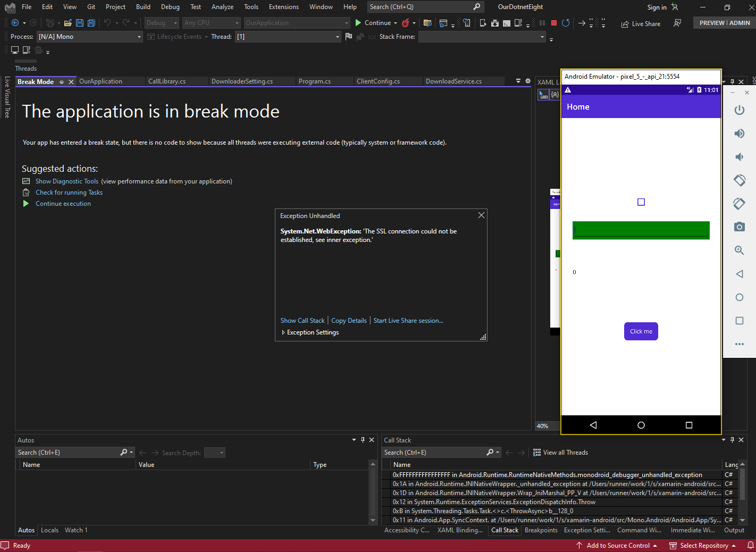Rotate the emulator left
This screenshot has height=552, width=756.
(739, 180)
